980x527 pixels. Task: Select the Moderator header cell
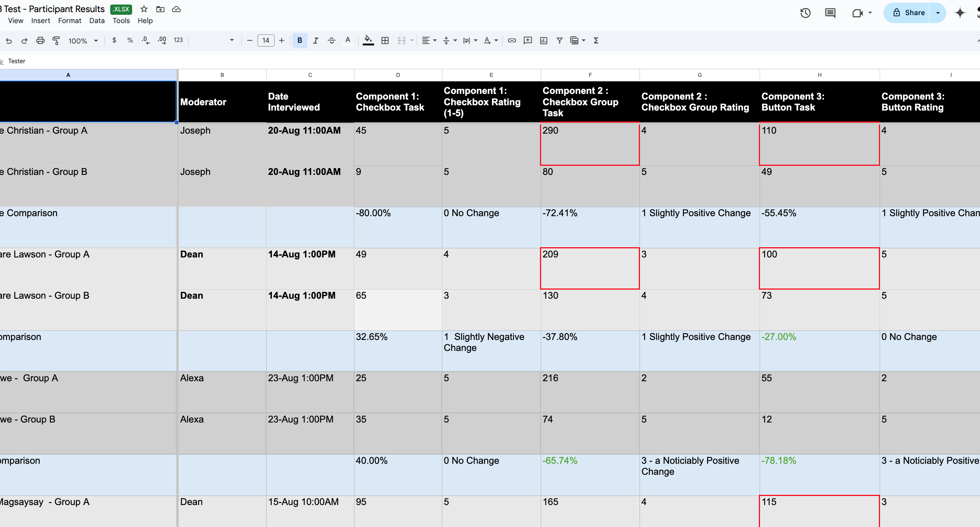pos(222,102)
